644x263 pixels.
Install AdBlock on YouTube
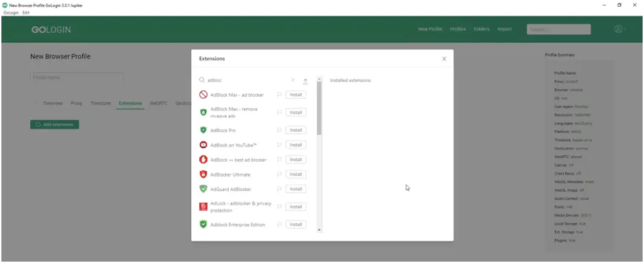point(296,145)
